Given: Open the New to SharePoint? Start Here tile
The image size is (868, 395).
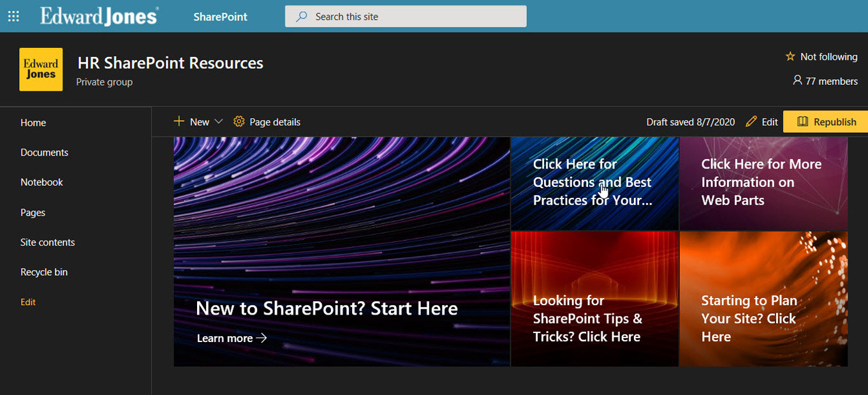Looking at the screenshot, I should [342, 251].
